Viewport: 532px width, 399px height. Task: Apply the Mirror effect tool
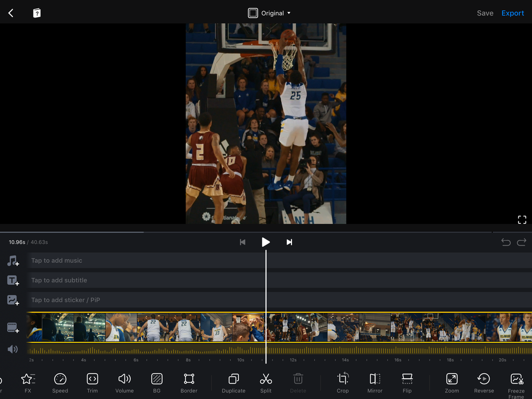click(375, 383)
